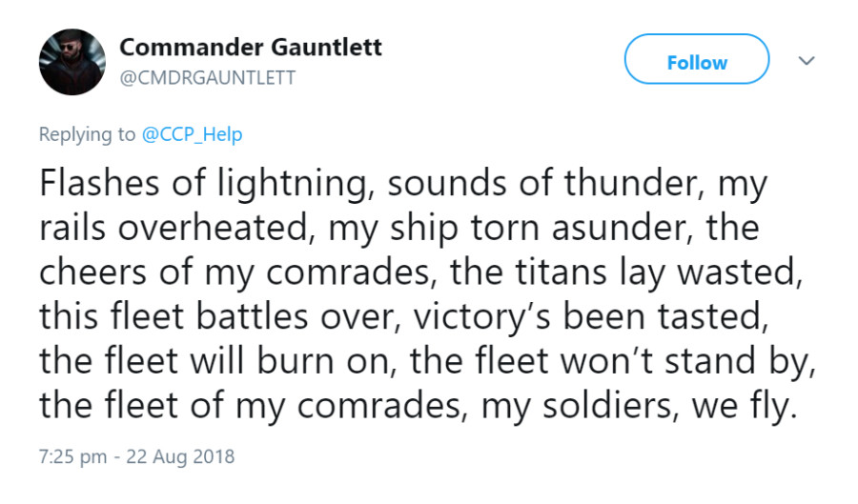Open the down-arrow menu beside Follow
858x504 pixels.
coord(807,60)
